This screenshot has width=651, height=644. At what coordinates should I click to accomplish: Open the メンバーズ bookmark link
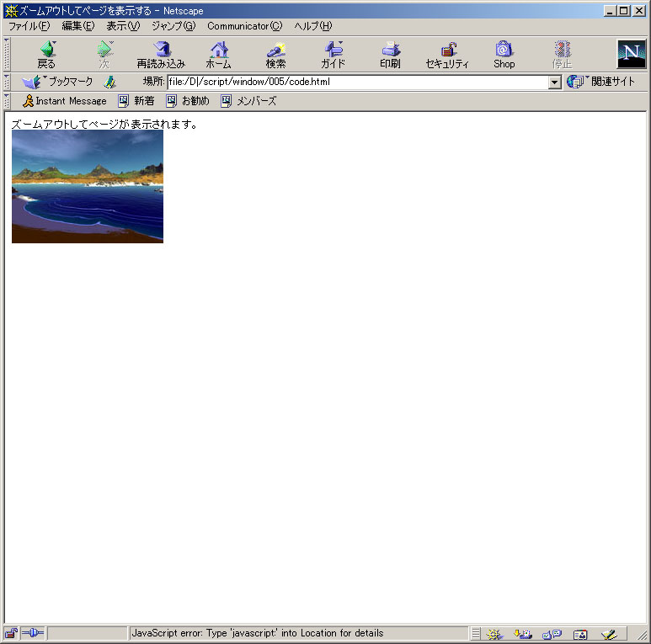[x=248, y=101]
